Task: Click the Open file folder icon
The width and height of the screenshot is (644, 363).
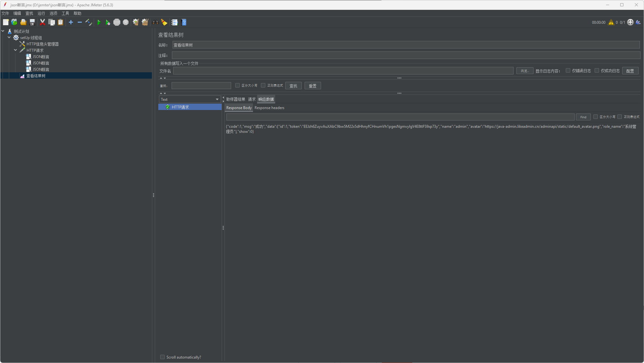Action: 23,22
